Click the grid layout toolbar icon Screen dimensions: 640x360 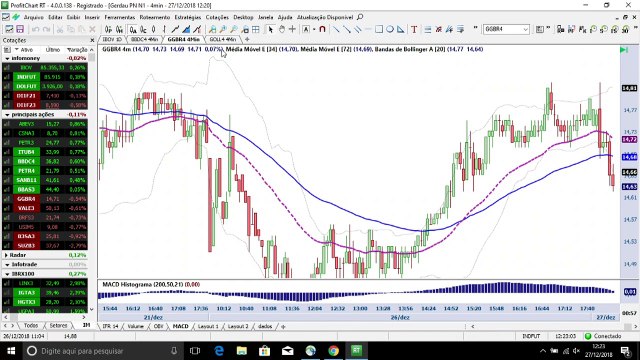256,29
